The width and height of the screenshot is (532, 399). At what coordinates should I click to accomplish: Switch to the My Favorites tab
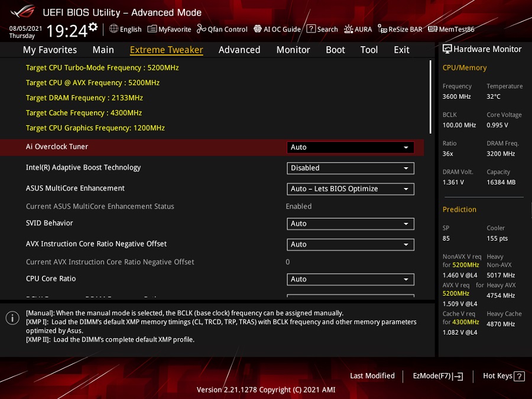click(x=50, y=50)
